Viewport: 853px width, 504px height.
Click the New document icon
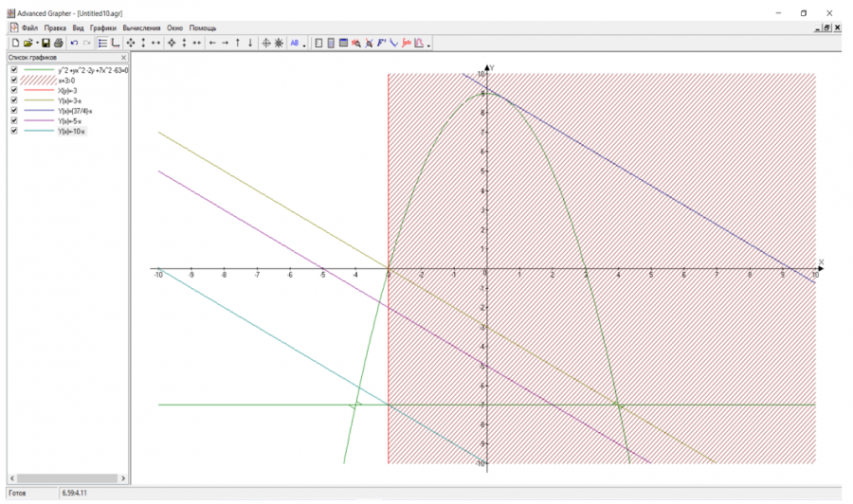tap(15, 43)
